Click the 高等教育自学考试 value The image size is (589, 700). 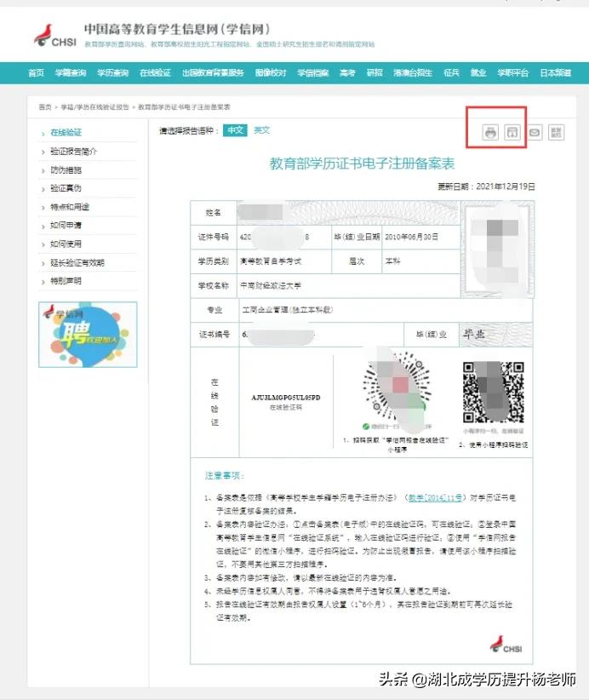[x=271, y=261]
